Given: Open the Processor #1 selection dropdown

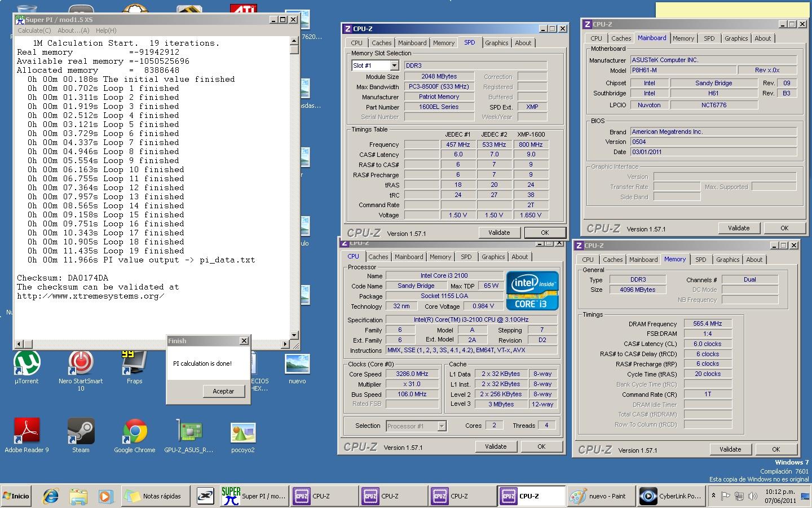Looking at the screenshot, I should pos(442,426).
